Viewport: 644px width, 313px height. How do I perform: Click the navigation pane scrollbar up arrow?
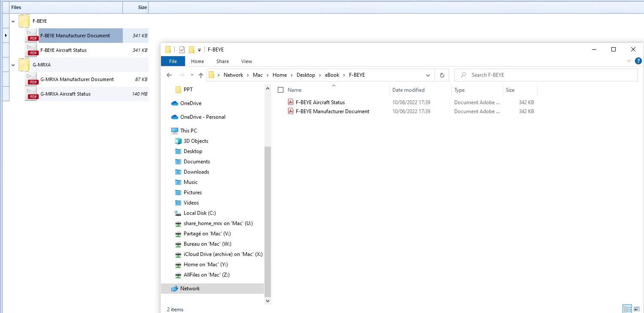click(268, 88)
